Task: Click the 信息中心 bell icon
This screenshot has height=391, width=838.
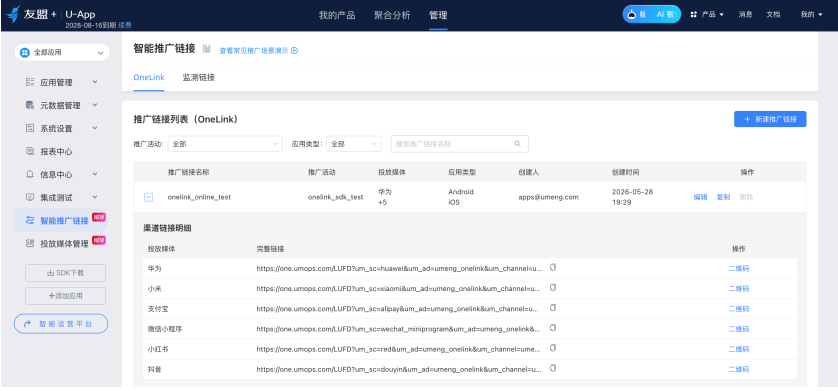Action: [30, 174]
